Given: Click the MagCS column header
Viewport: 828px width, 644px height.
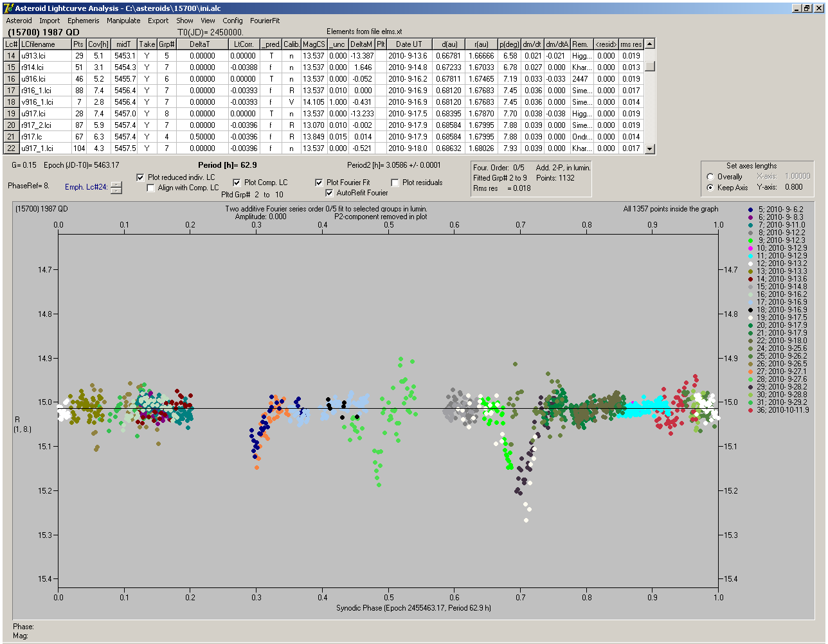Looking at the screenshot, I should pos(314,44).
